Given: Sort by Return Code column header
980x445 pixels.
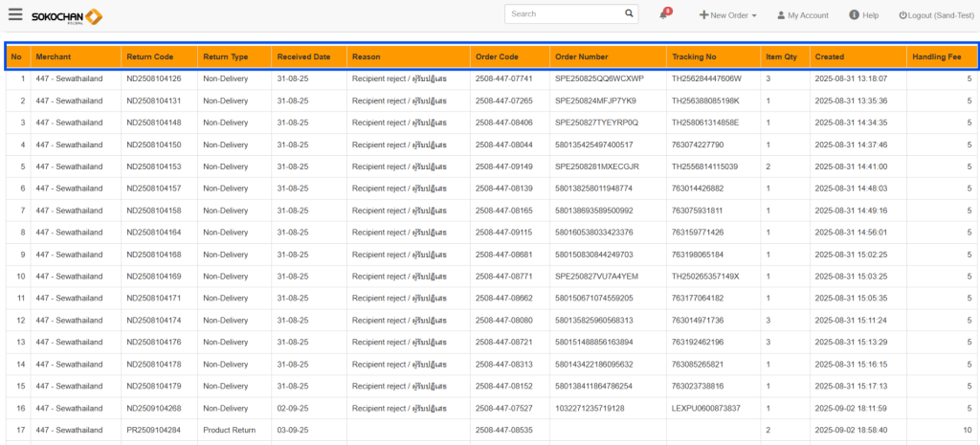Looking at the screenshot, I should (150, 56).
